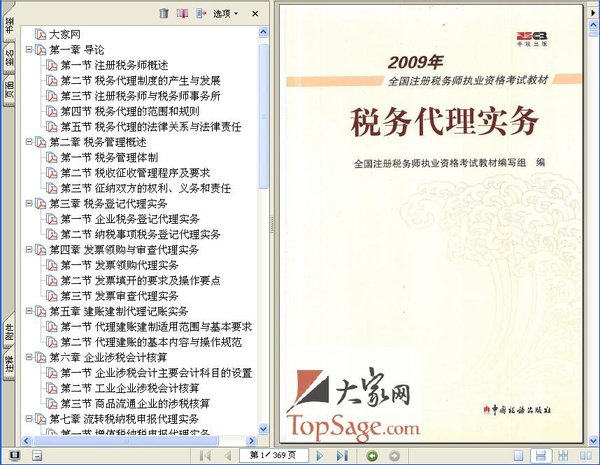Close the bookmarks panel with X
The height and width of the screenshot is (465, 600).
coord(255,14)
